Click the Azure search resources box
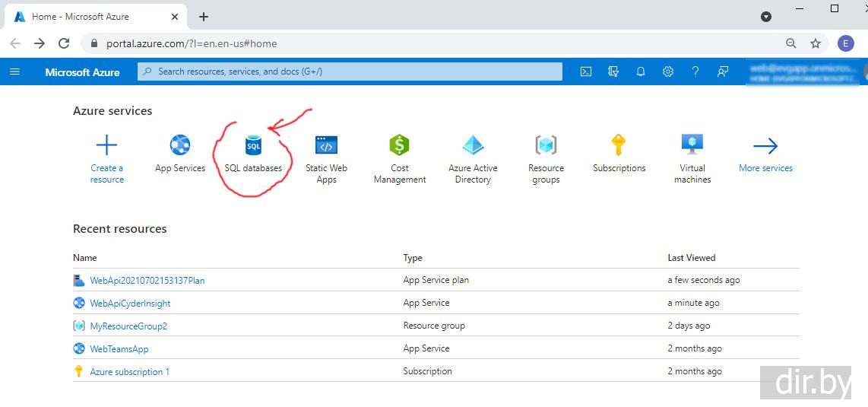This screenshot has height=407, width=868. 350,72
